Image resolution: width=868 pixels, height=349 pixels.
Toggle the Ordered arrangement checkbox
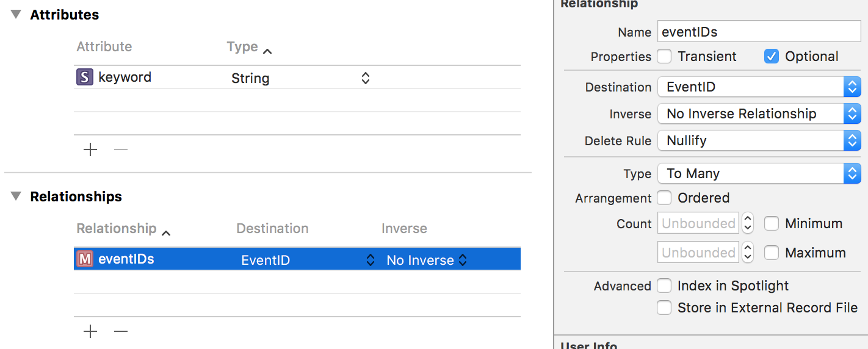click(x=664, y=198)
